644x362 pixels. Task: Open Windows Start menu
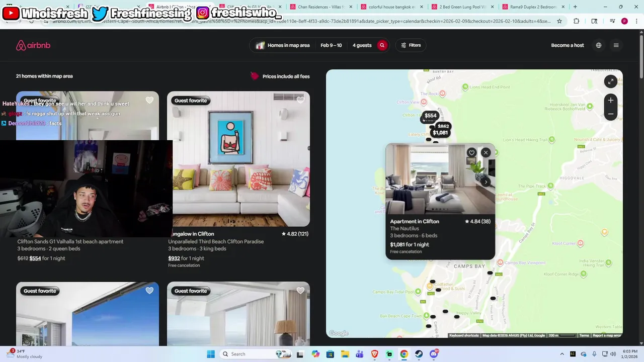point(211,354)
